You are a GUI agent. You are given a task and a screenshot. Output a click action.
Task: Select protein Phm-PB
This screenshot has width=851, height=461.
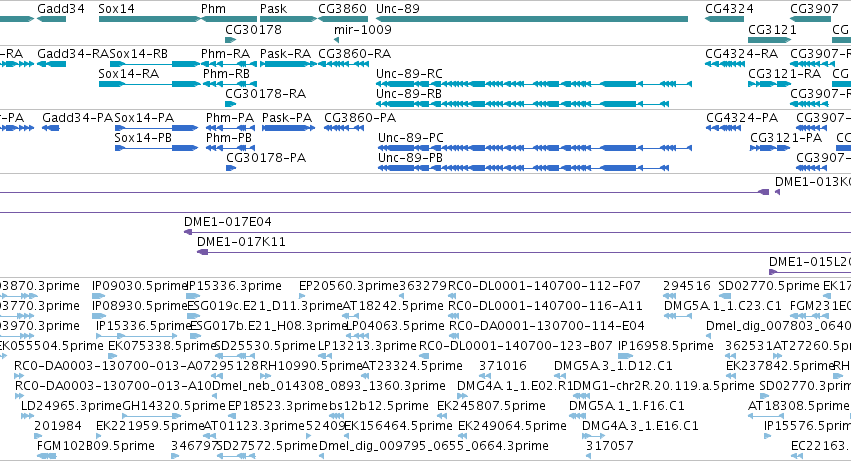(x=228, y=137)
